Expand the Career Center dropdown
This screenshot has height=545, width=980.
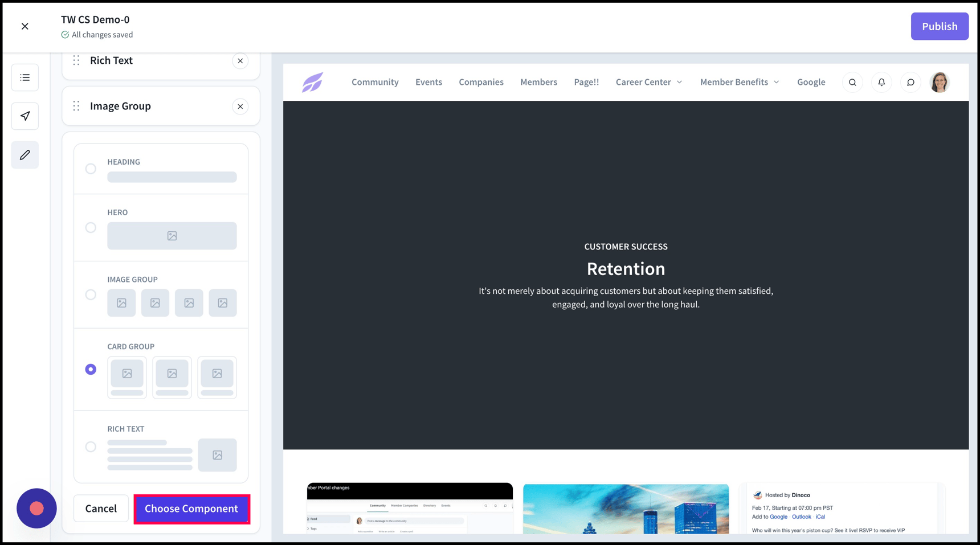coord(649,82)
